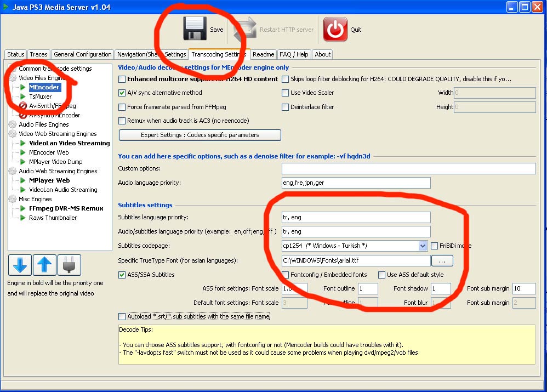Click the ASS Font sub margin field
The width and height of the screenshot is (547, 392).
coord(524,289)
